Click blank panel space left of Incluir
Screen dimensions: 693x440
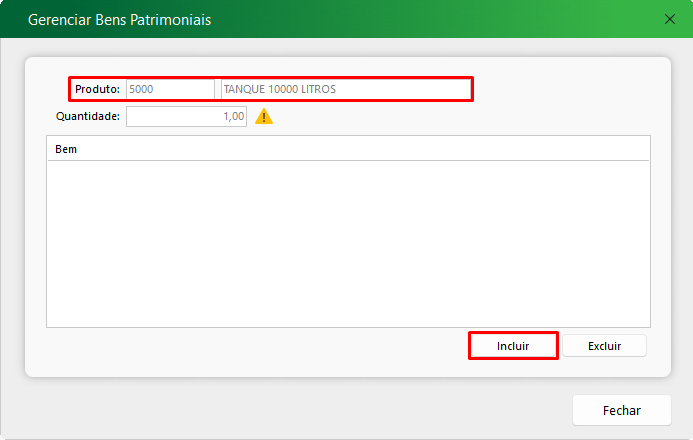tap(250, 350)
